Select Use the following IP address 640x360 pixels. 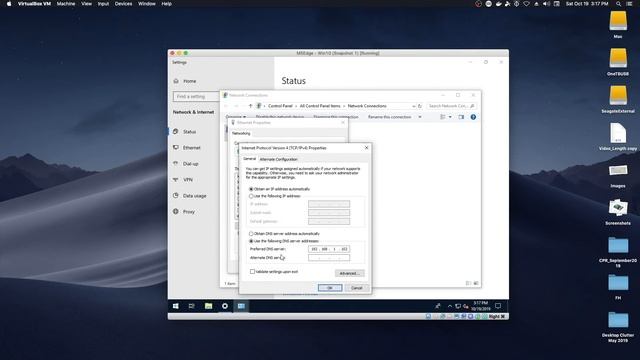tap(251, 196)
